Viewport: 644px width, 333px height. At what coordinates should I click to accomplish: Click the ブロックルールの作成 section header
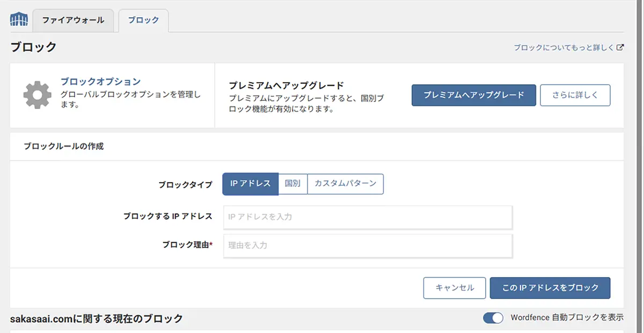point(63,146)
